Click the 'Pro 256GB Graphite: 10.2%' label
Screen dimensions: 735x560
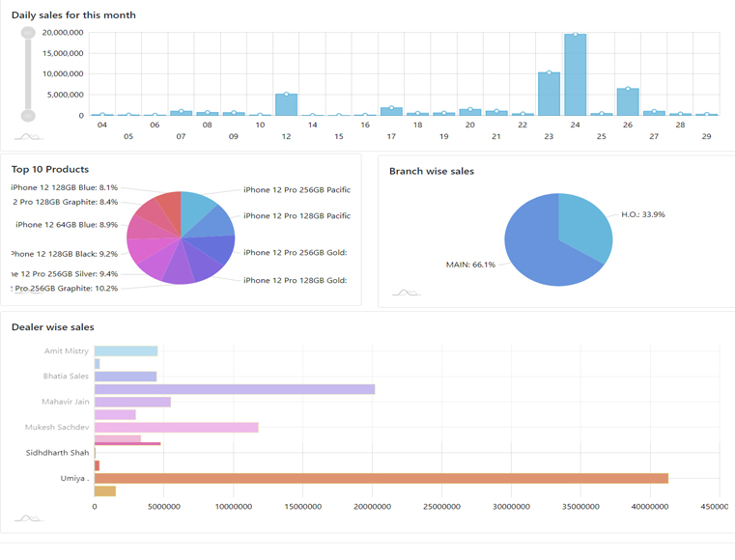65,288
